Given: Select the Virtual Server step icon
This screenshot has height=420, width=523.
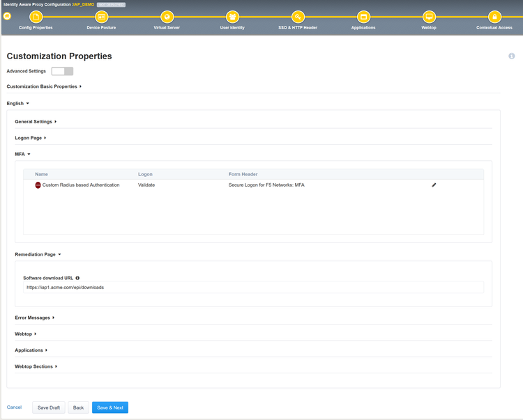Looking at the screenshot, I should tap(167, 17).
